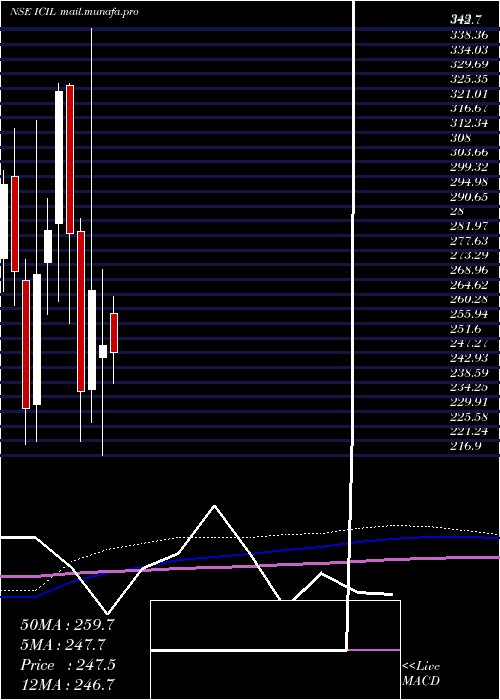
Task: Click the <<Live MACD label
Action: pos(421,674)
